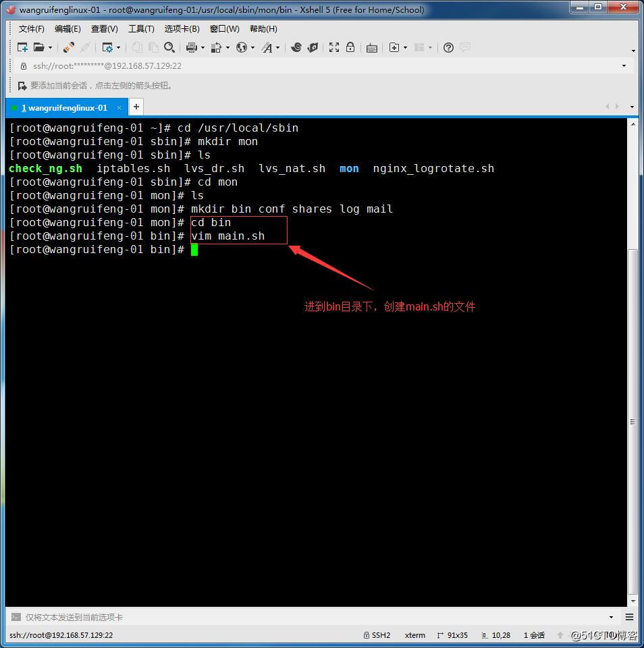Click the Paste icon in toolbar
Image resolution: width=644 pixels, height=648 pixels.
coord(153,47)
